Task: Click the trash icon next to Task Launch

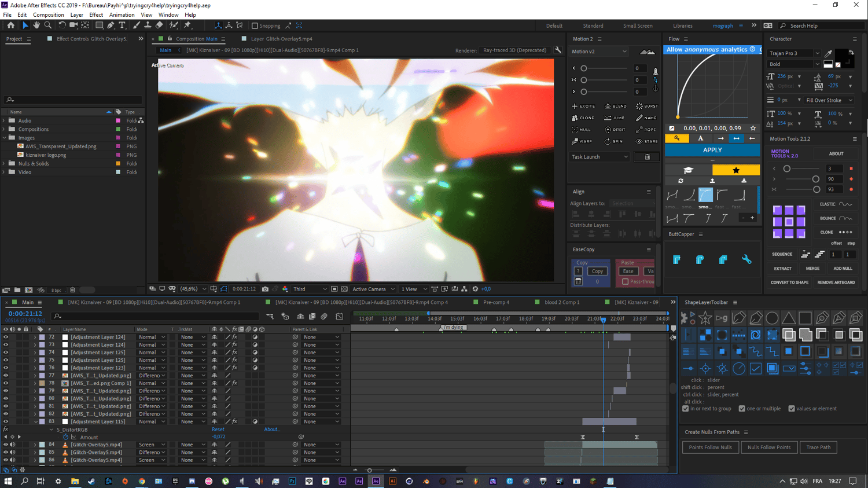Action: (648, 157)
